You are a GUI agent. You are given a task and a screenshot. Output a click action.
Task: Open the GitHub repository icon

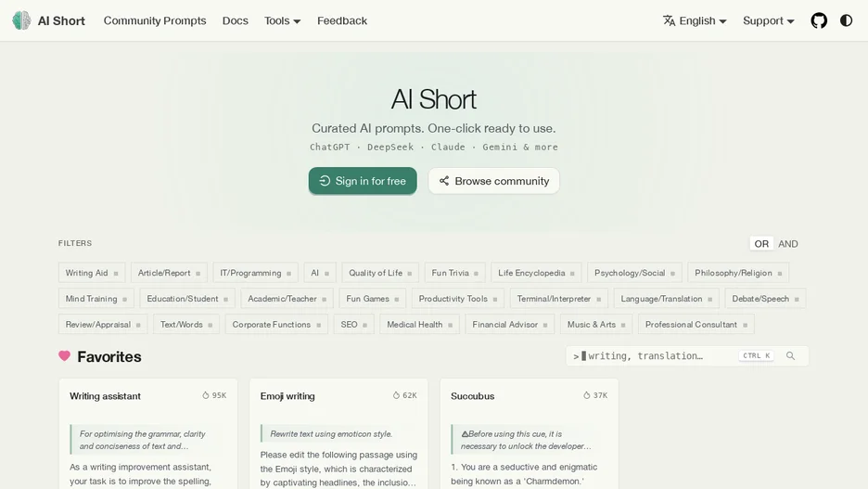coord(819,20)
